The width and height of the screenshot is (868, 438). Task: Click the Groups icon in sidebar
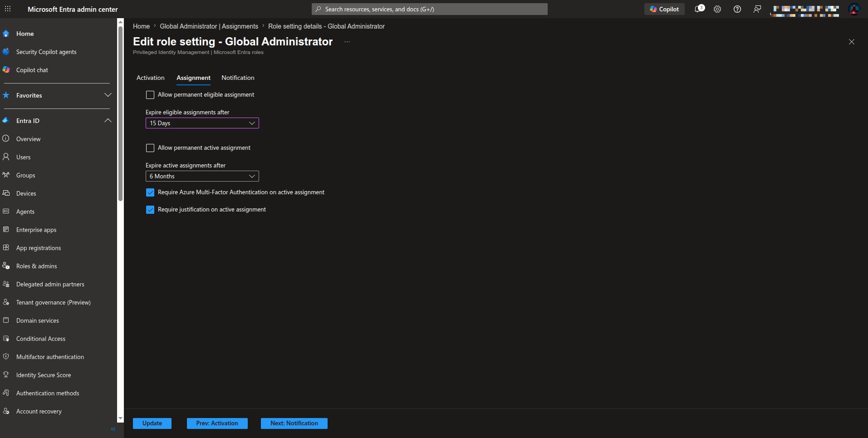[6, 175]
